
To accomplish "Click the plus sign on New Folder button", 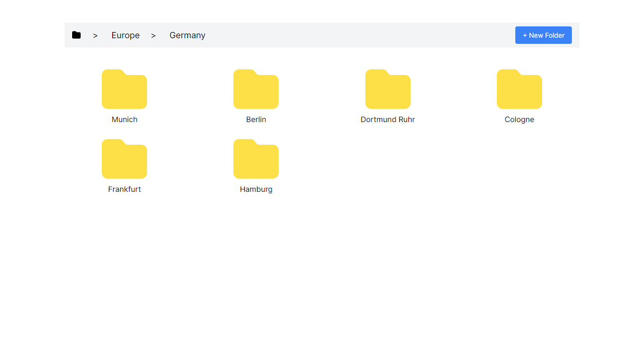I will coord(525,35).
